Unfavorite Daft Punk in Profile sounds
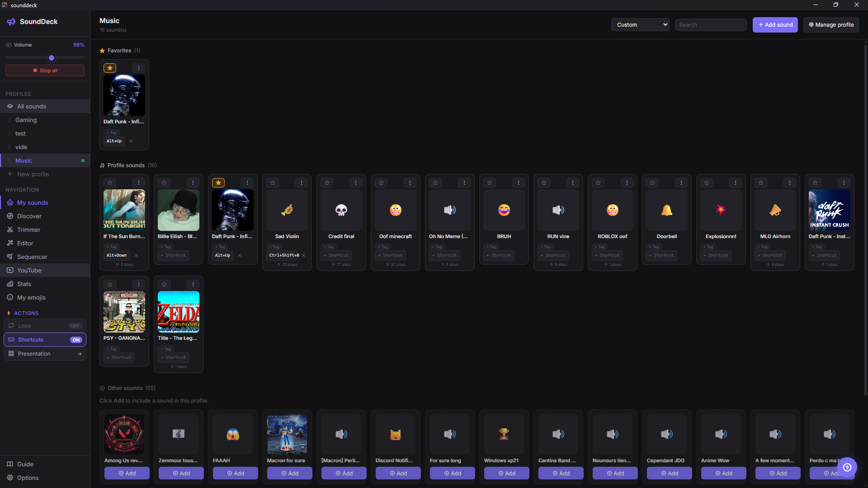The height and width of the screenshot is (488, 868). point(218,183)
